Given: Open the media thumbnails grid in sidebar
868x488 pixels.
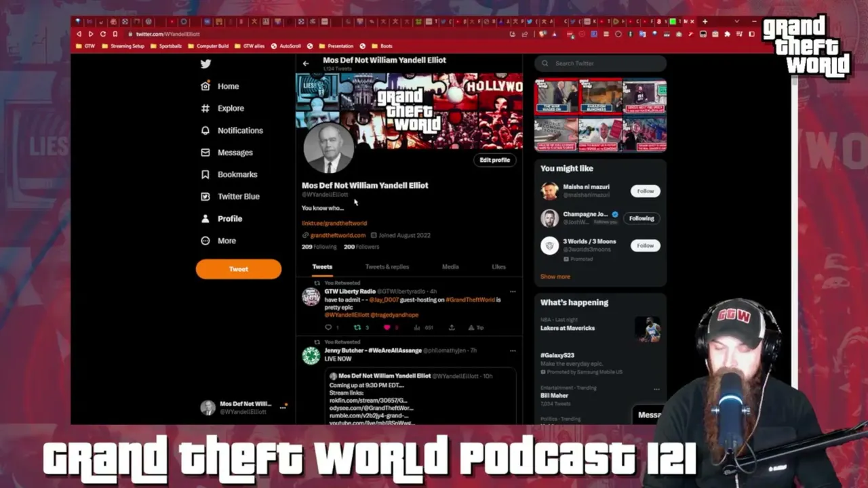Looking at the screenshot, I should (x=600, y=116).
